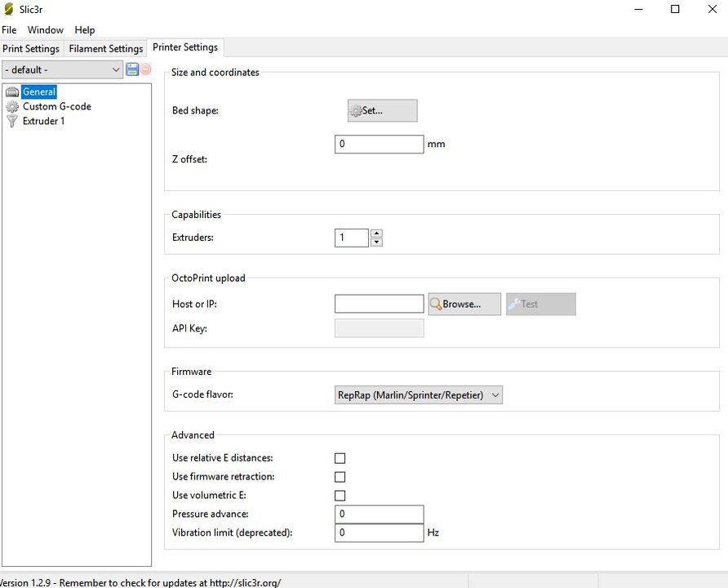Click the Advanced group heading
This screenshot has height=588, width=728.
(193, 435)
